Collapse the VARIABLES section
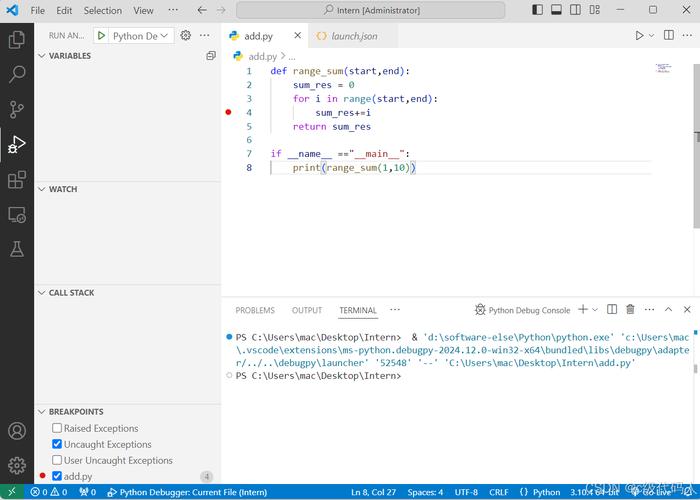 click(69, 56)
